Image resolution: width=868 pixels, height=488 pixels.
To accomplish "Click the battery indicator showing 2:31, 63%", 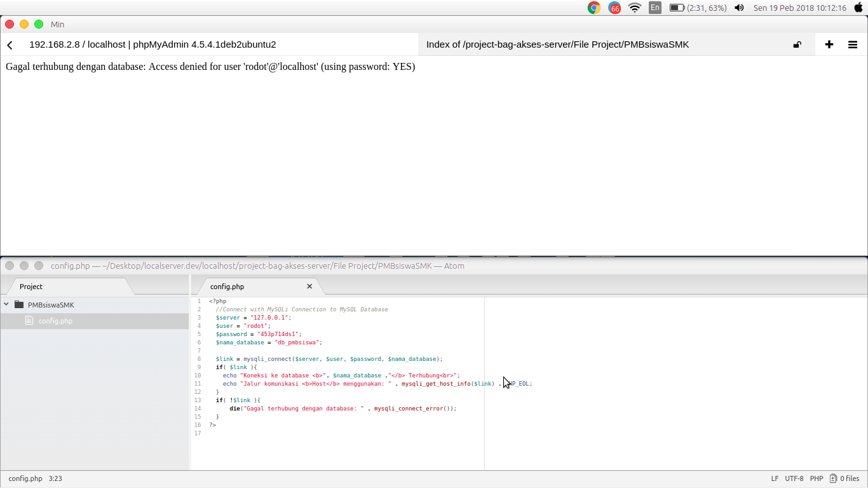I will 698,8.
